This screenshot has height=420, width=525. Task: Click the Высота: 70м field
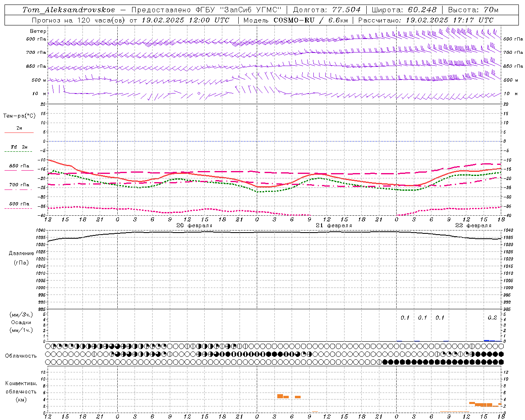pyautogui.click(x=473, y=10)
